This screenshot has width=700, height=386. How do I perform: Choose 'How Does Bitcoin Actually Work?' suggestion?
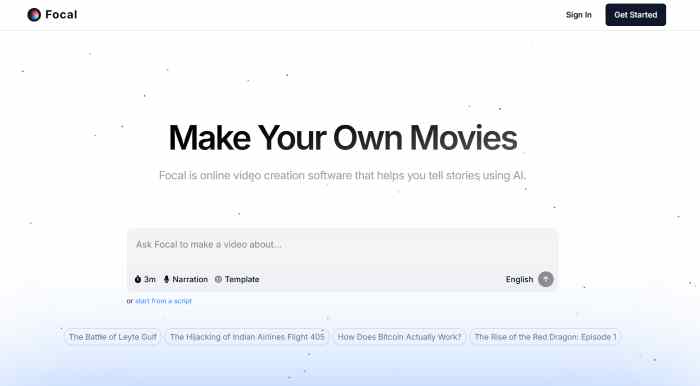(400, 337)
